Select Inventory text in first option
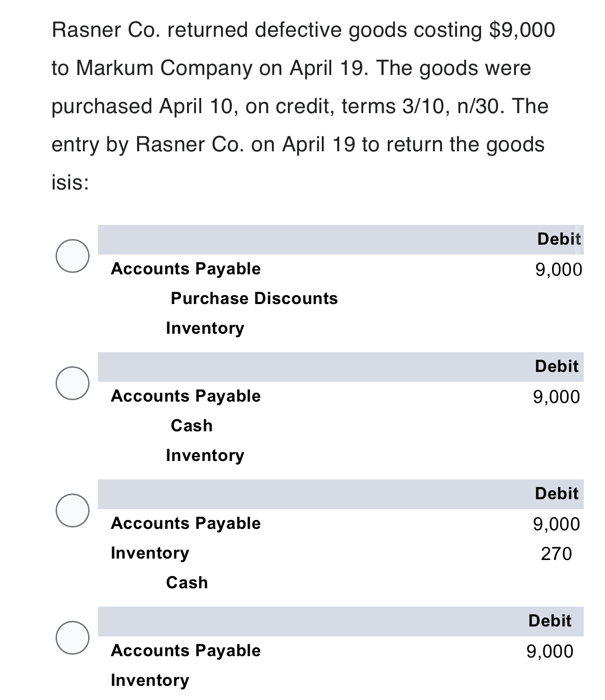605x700 pixels. tap(204, 328)
